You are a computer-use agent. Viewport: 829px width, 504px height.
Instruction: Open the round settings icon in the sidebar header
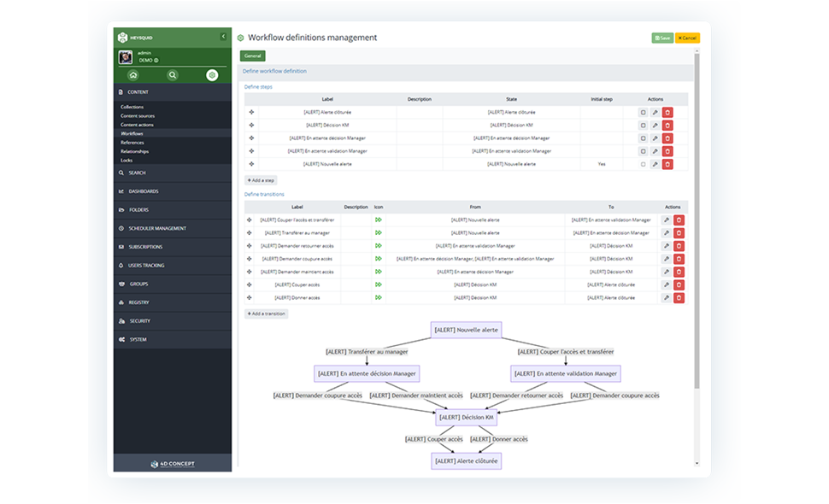(212, 75)
